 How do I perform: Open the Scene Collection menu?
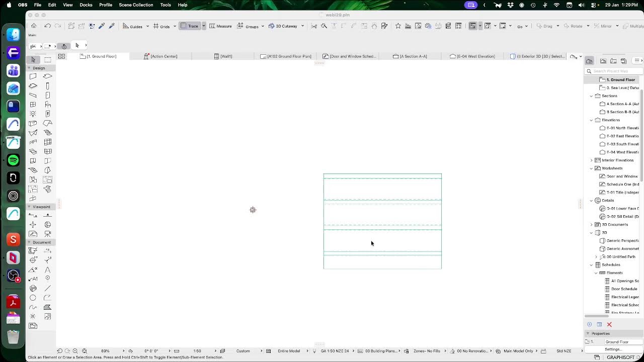[x=136, y=5]
